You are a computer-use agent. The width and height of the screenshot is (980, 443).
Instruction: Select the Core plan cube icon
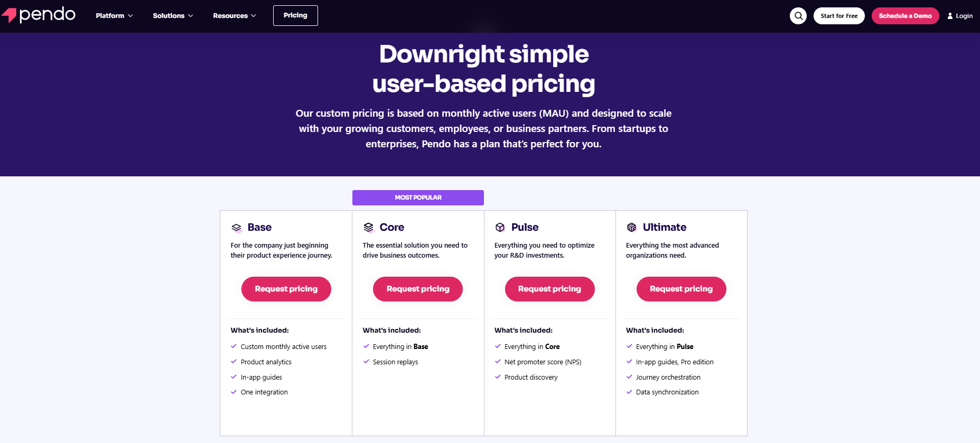click(368, 228)
